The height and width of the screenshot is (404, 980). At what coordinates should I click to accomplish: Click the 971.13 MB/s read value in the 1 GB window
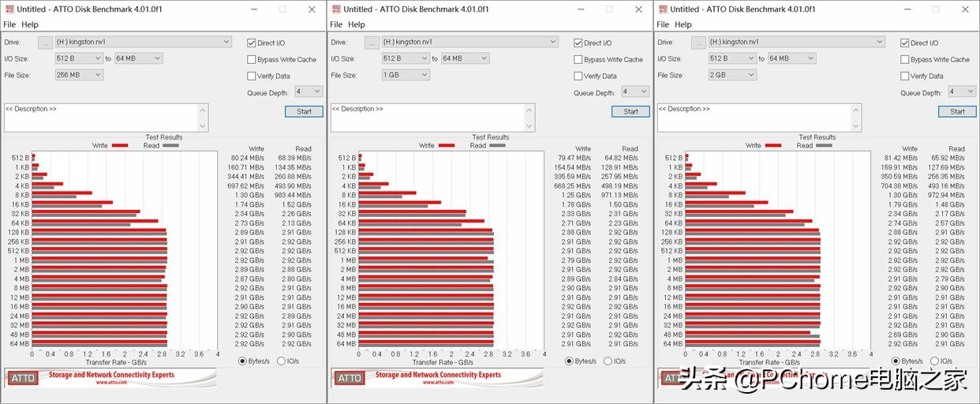[619, 195]
